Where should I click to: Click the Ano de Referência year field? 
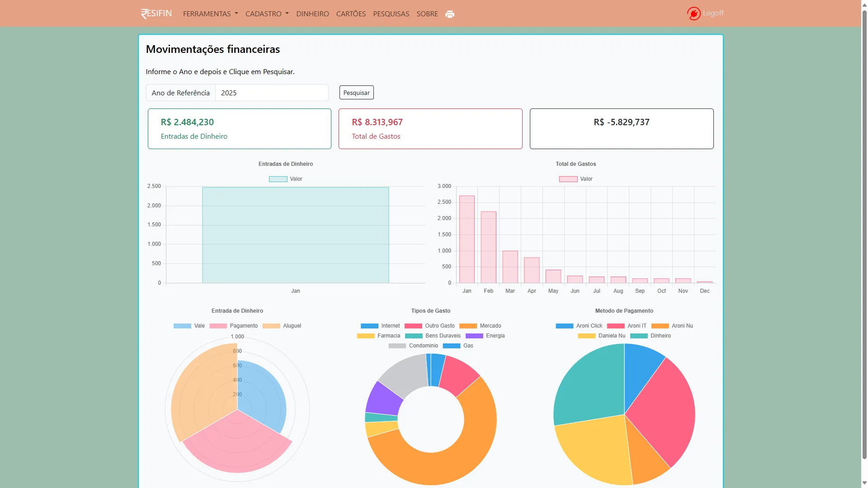[271, 93]
